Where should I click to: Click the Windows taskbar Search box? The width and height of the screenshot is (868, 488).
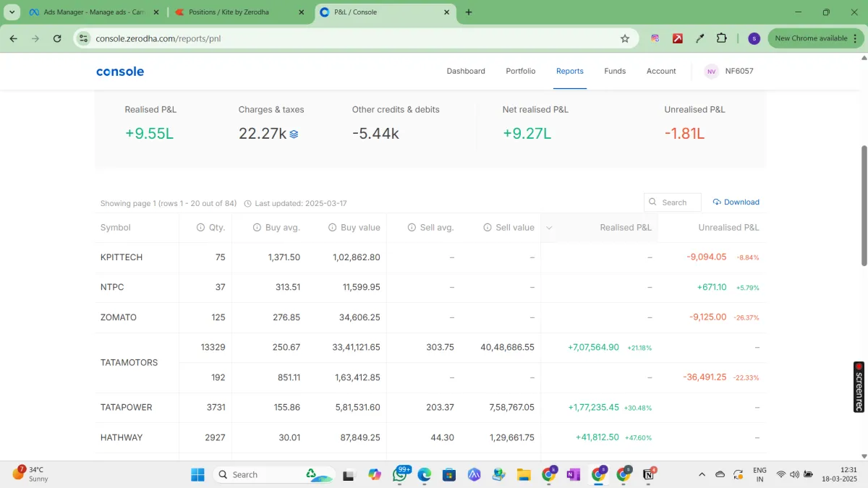pos(273,474)
